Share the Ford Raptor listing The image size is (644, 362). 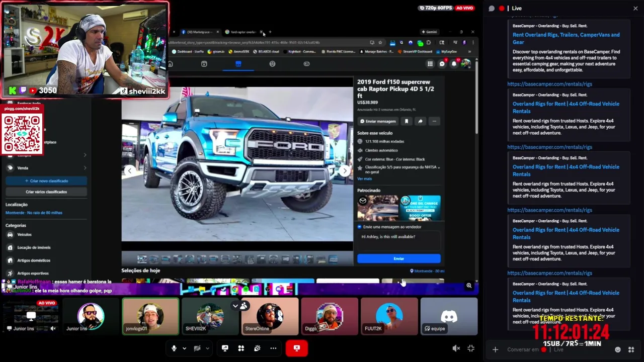coord(420,121)
